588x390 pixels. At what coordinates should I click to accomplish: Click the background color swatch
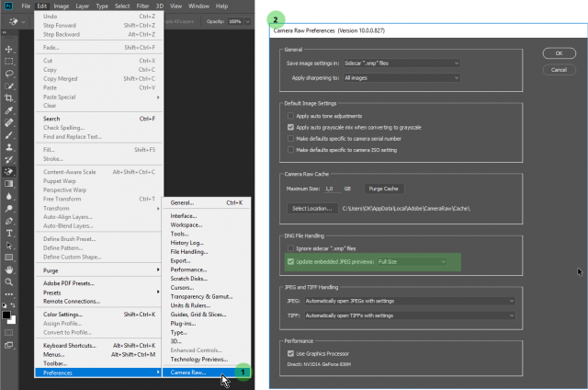[x=13, y=321]
